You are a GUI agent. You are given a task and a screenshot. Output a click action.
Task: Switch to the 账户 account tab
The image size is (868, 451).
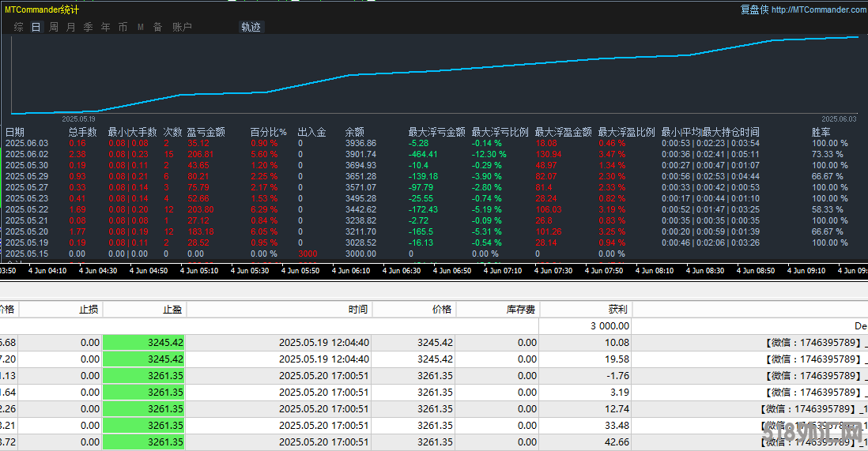182,27
